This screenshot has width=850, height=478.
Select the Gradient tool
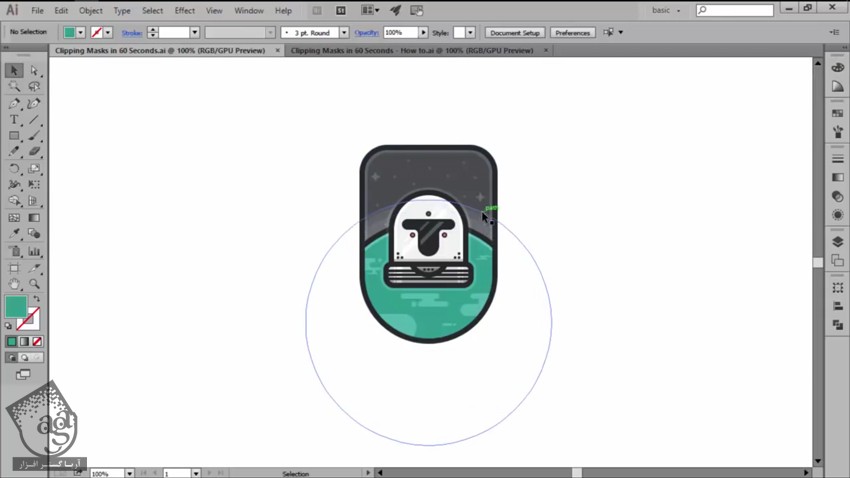(x=34, y=218)
